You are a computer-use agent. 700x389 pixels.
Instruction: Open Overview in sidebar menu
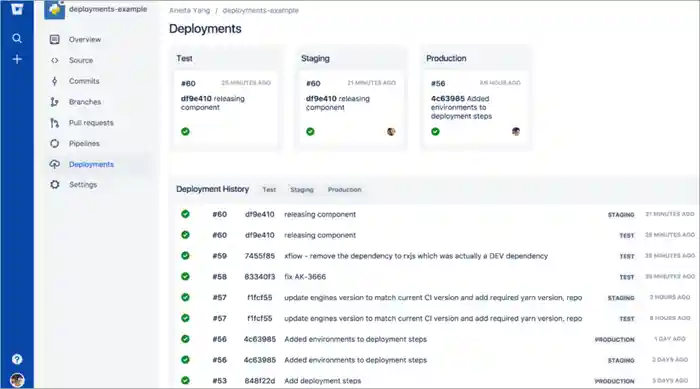click(x=85, y=39)
